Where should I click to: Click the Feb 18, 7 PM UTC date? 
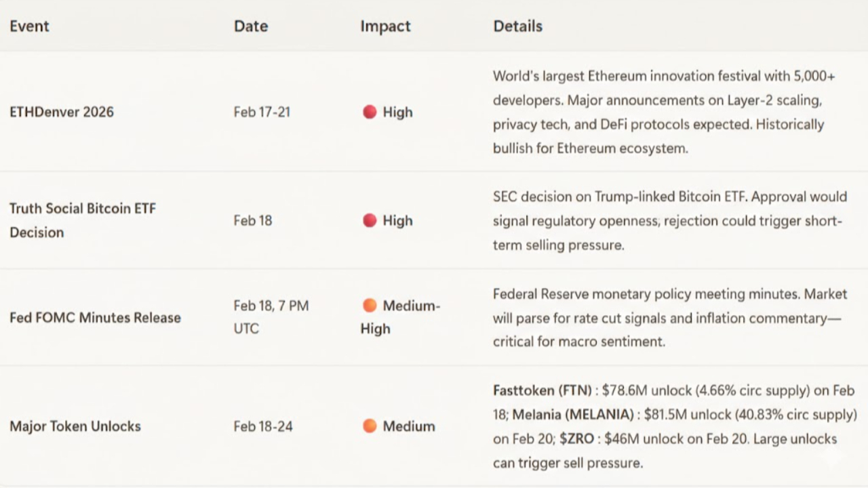click(271, 317)
